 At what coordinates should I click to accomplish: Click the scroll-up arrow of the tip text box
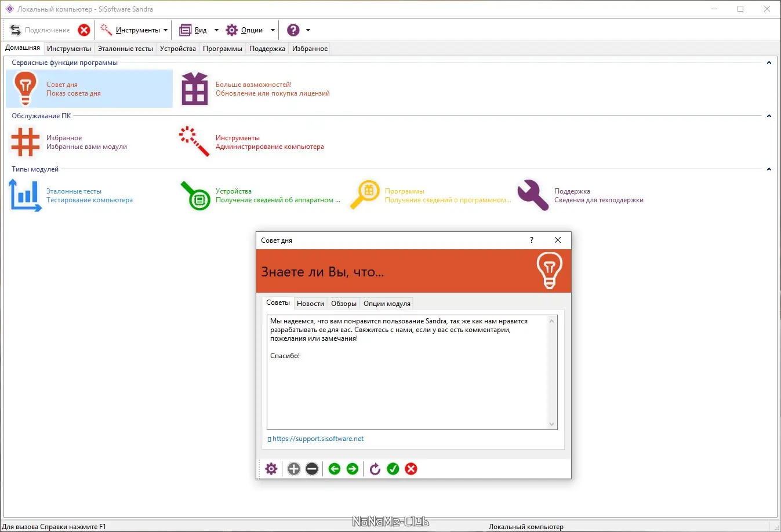click(551, 321)
